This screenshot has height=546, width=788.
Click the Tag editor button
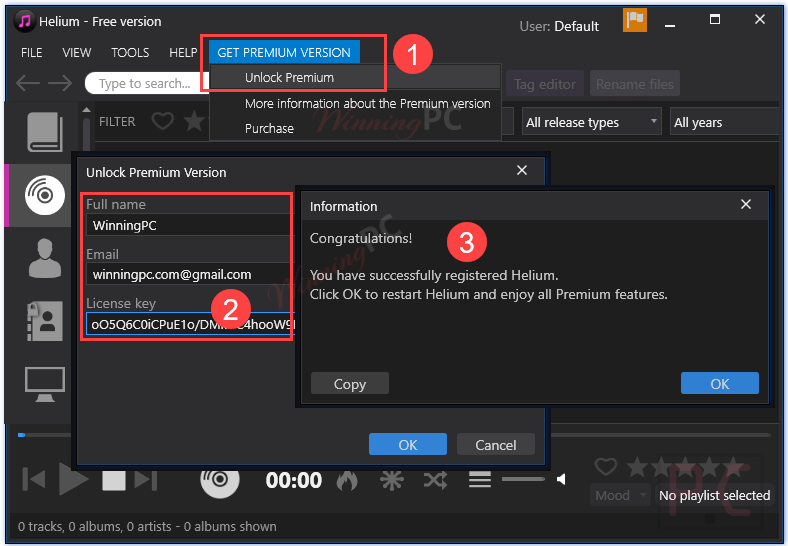(x=545, y=84)
